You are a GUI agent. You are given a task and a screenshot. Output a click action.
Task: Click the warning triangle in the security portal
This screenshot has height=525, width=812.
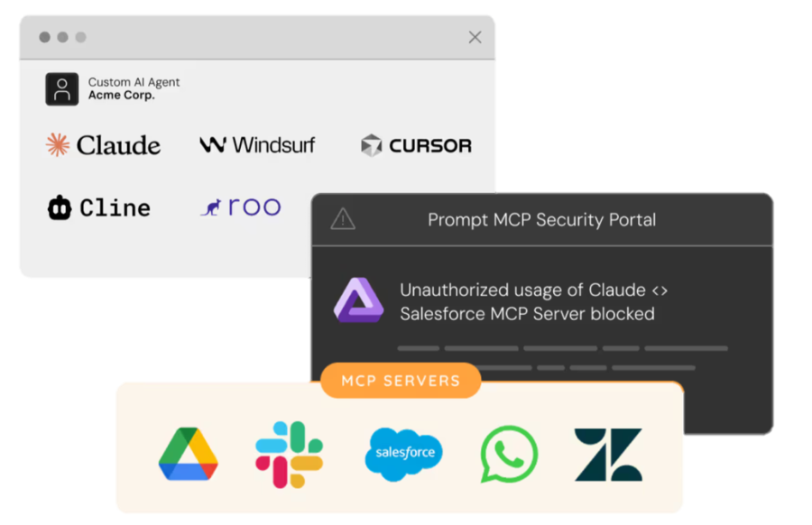[343, 219]
